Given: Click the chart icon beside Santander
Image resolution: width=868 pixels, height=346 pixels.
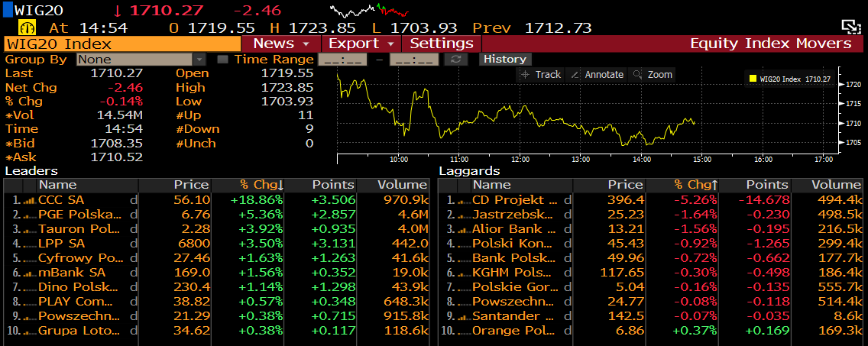Looking at the screenshot, I should 463,316.
